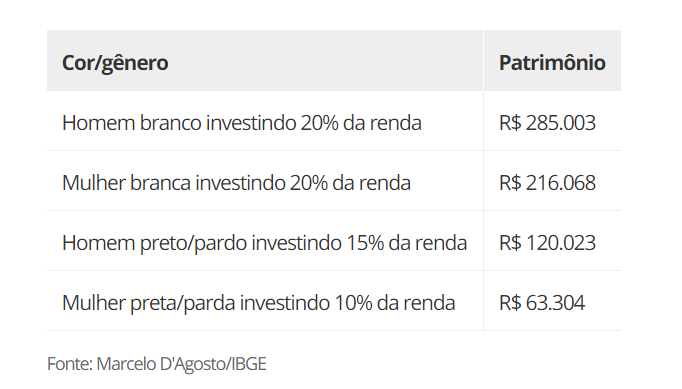Click the word Homem in first row
Viewport: 682px width, 389px height.
pos(99,123)
